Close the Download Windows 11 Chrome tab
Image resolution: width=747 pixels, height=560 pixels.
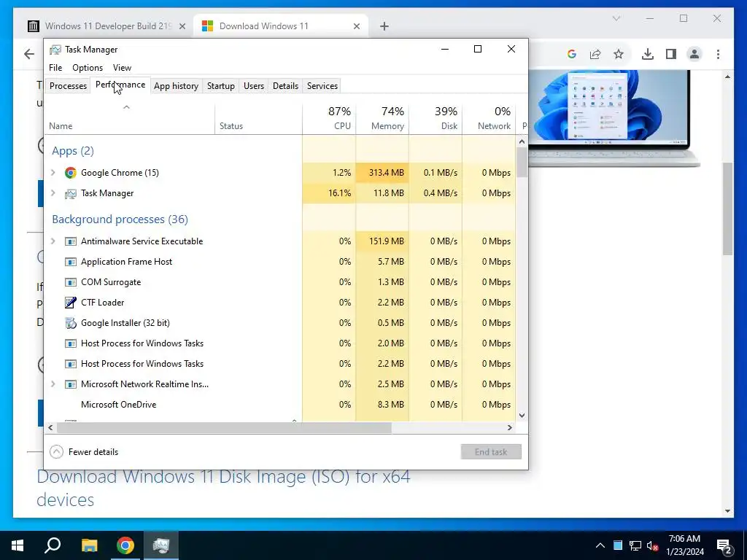(x=356, y=26)
